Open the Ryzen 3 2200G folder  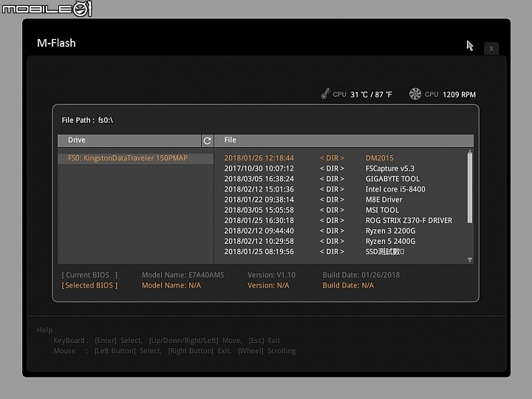390,231
